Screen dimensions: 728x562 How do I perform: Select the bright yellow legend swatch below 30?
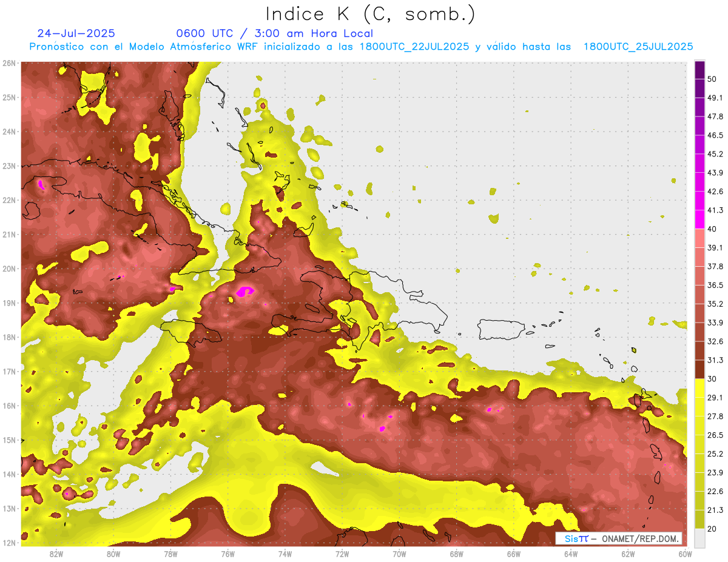699,389
